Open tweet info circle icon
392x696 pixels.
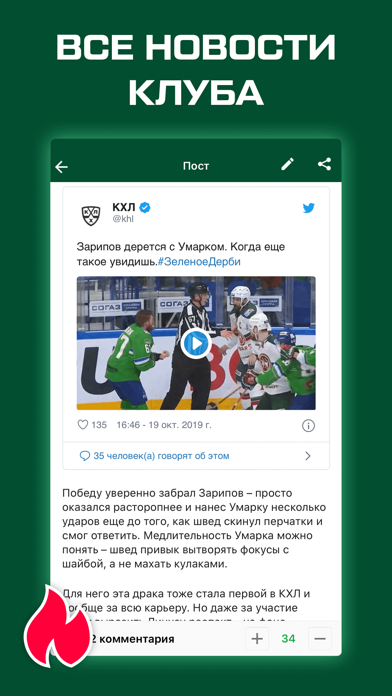pyautogui.click(x=308, y=426)
